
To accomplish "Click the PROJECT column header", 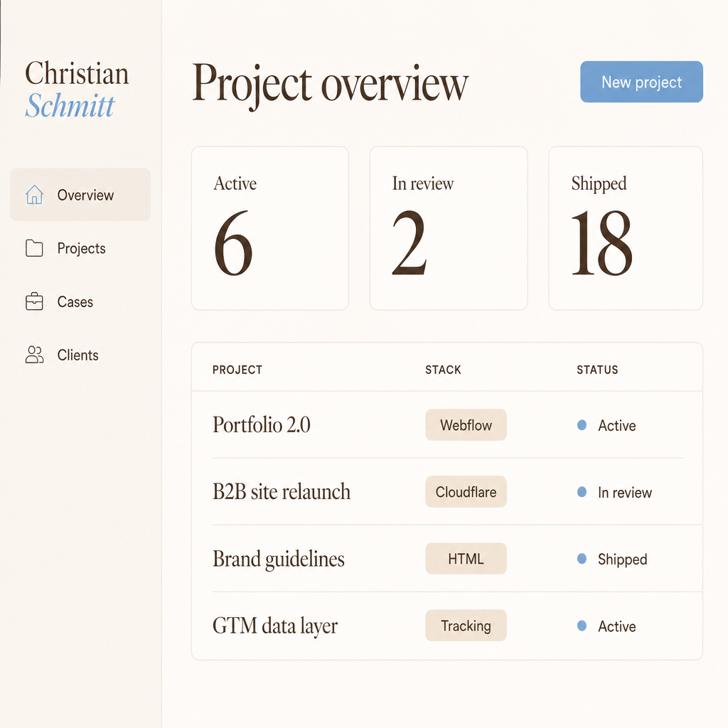I will [237, 370].
